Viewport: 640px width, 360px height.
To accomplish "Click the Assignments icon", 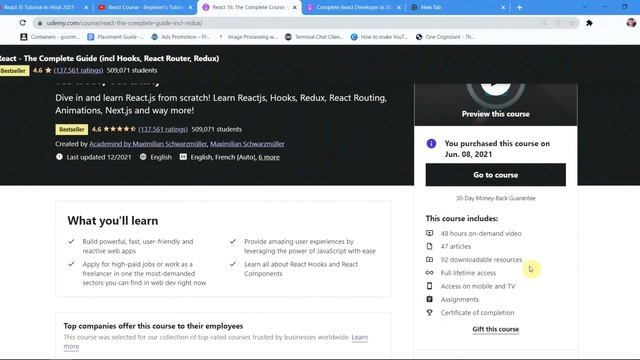I will tap(429, 299).
